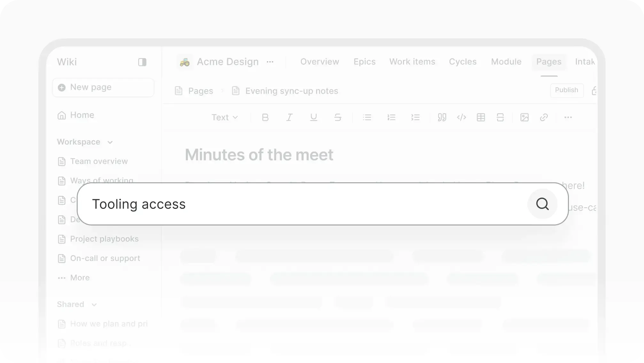The height and width of the screenshot is (363, 644).
Task: Open the Cycles tab
Action: tap(462, 62)
